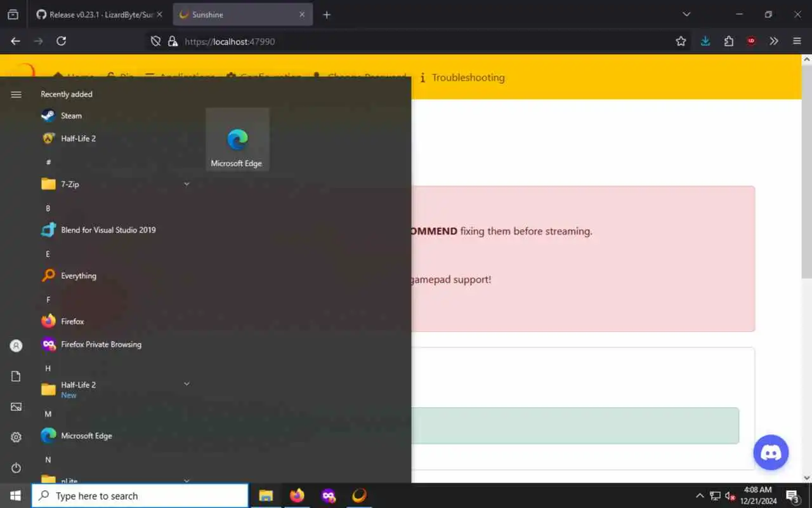Click the Windows Start button
The width and height of the screenshot is (812, 508).
pos(15,496)
